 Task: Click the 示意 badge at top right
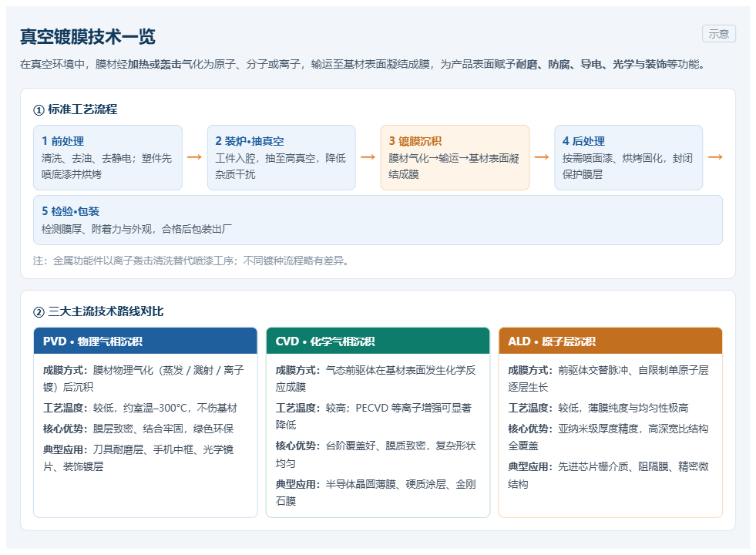point(718,34)
